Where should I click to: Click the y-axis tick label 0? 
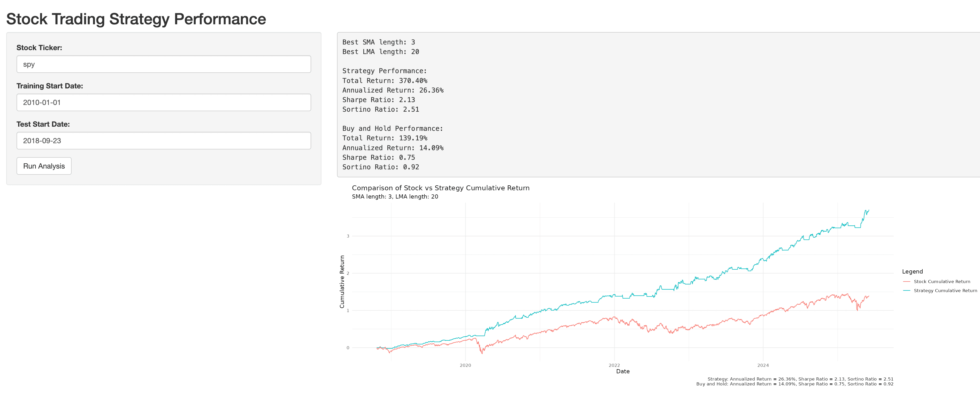348,348
